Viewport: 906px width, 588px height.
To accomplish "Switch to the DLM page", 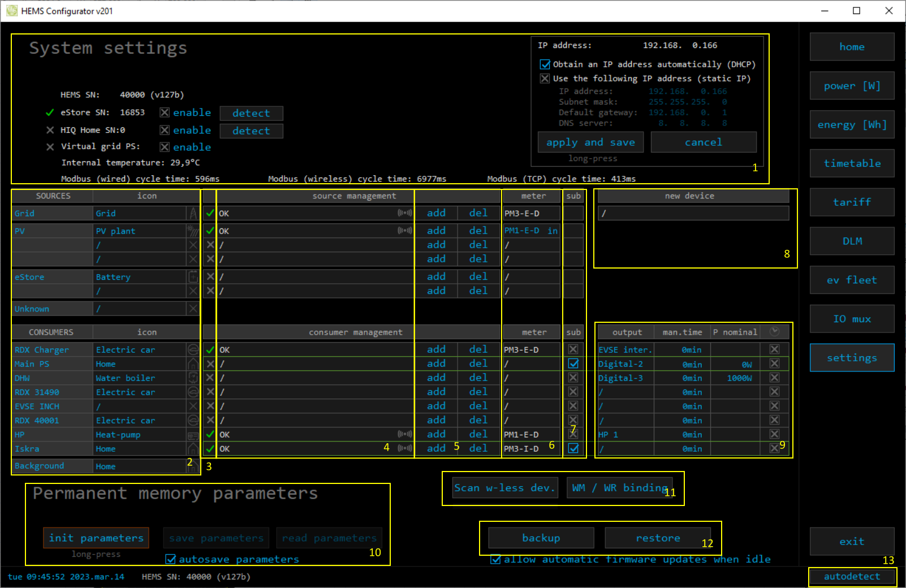I will pyautogui.click(x=852, y=241).
